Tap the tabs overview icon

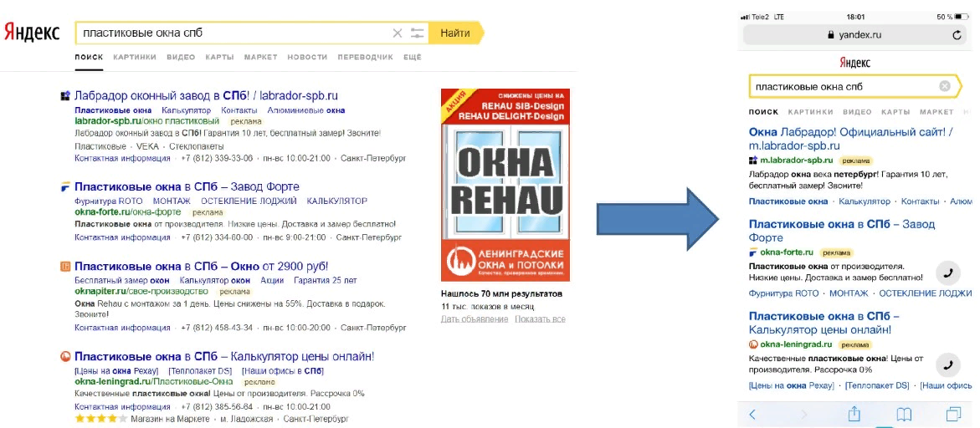pos(954,415)
